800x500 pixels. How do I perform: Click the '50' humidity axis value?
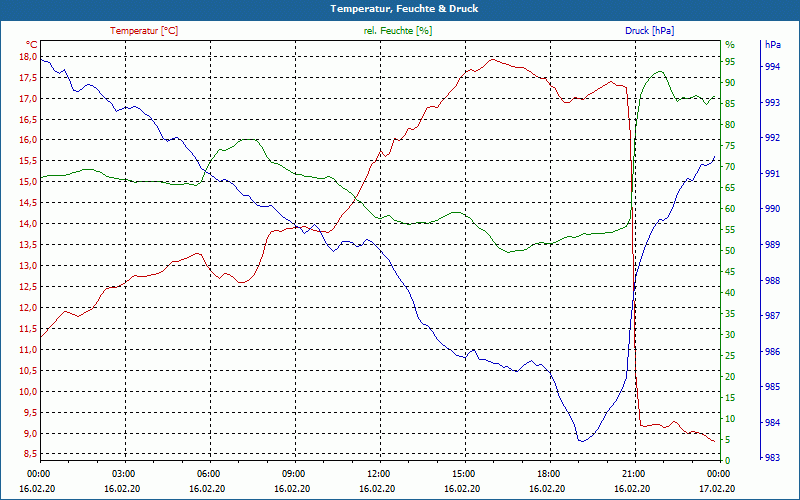pyautogui.click(x=730, y=251)
